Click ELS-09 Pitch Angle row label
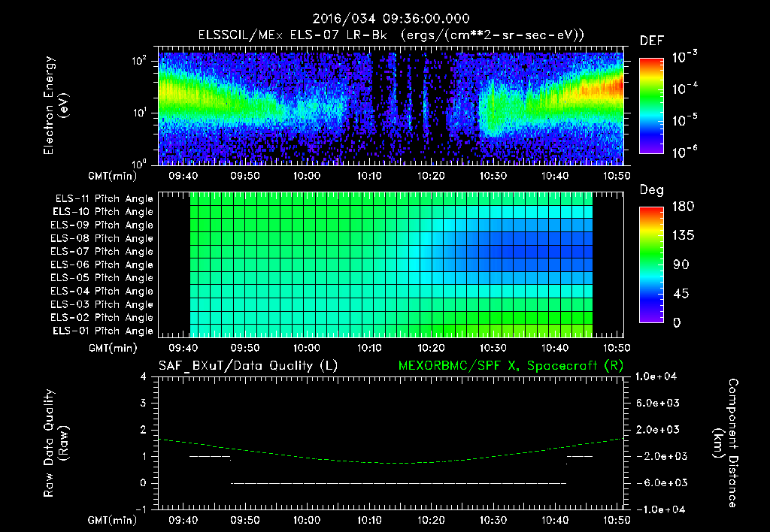Viewport: 770px width, 532px height. point(102,225)
